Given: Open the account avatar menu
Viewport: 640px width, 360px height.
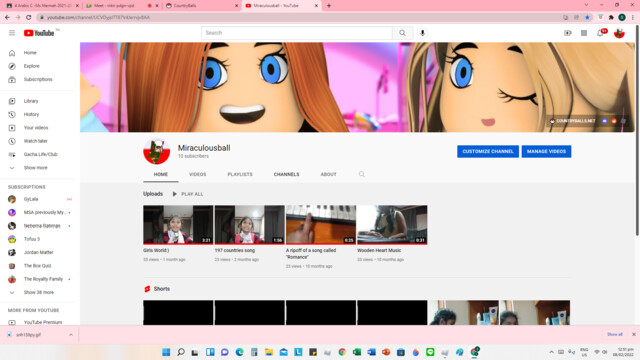Looking at the screenshot, I should pyautogui.click(x=619, y=33).
